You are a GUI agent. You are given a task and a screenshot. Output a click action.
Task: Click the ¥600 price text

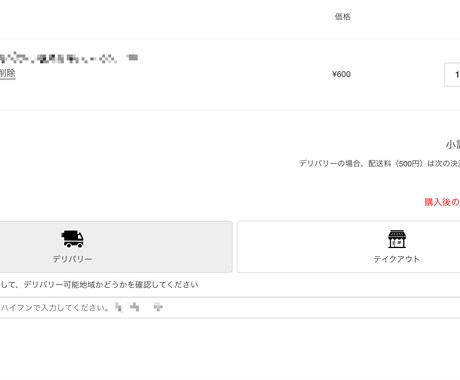(341, 74)
